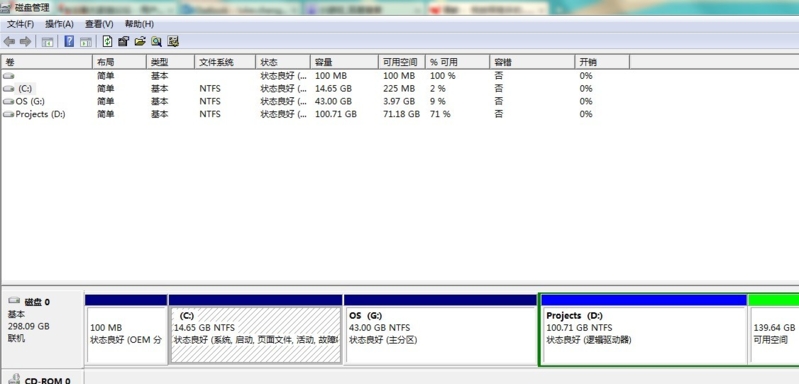799x384 pixels.
Task: Select the (C:) row in volume list
Action: click(315, 89)
